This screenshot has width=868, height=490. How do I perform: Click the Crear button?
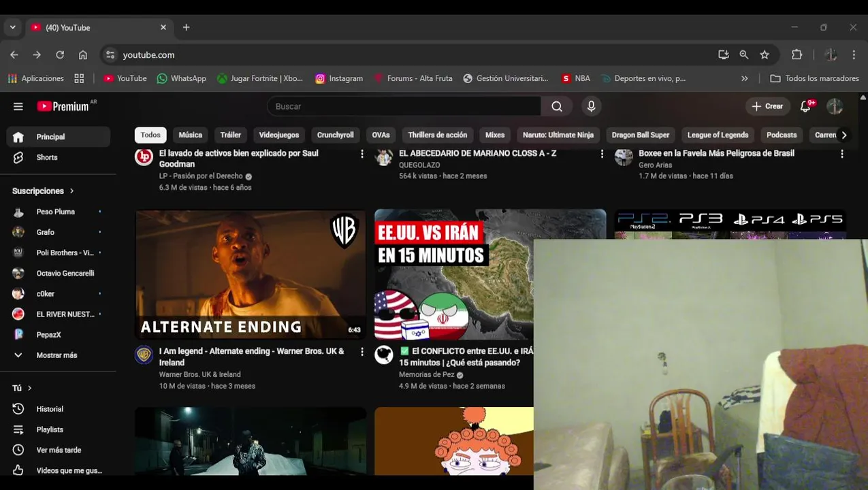click(x=767, y=106)
